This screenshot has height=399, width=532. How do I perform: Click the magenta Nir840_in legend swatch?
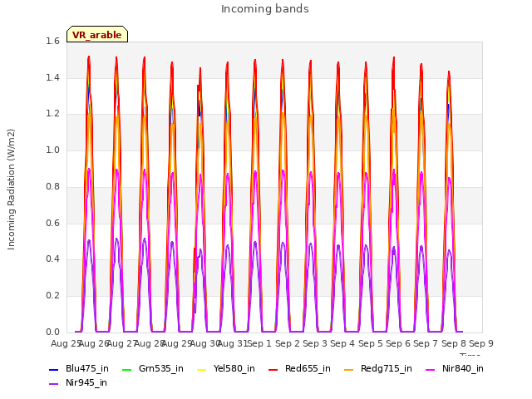430,369
